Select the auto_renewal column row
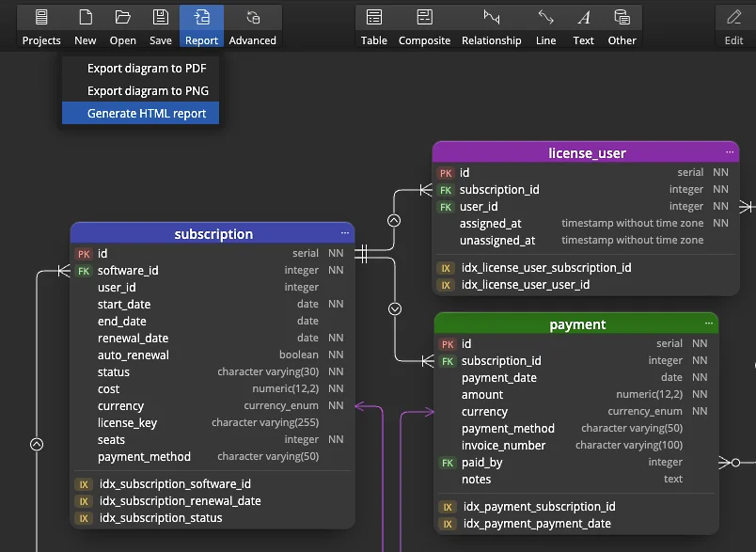 coord(213,355)
